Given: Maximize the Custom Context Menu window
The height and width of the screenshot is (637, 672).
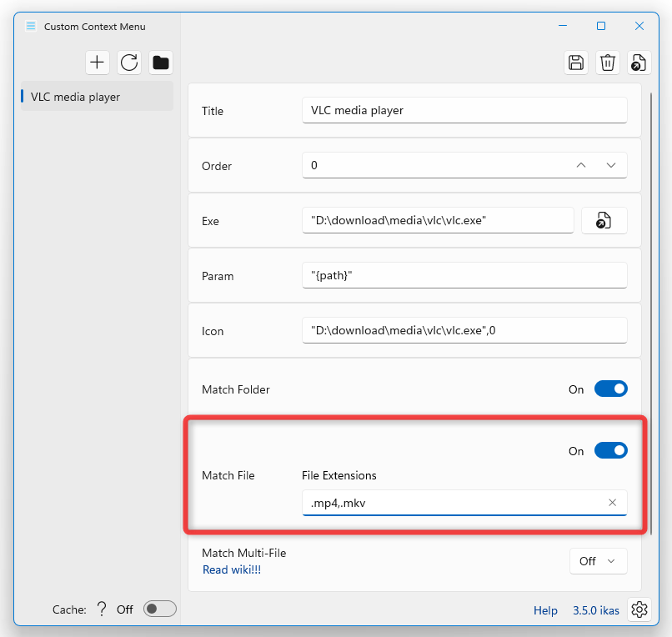Looking at the screenshot, I should 601,26.
